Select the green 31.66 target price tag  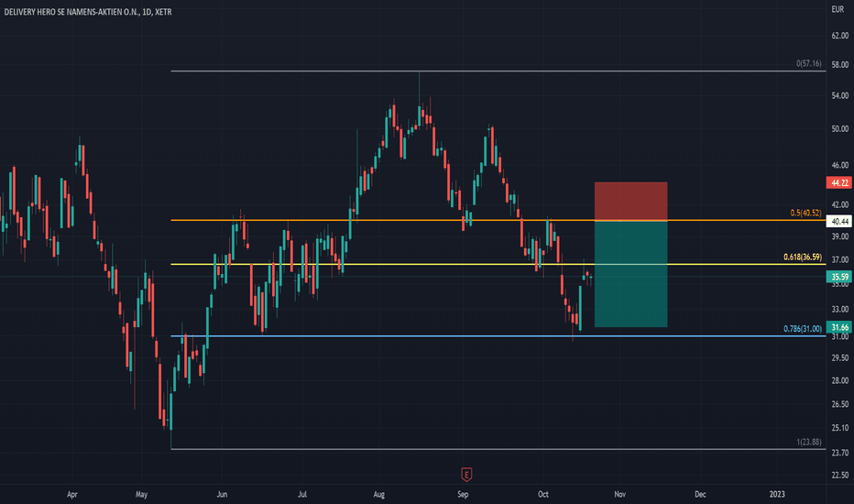point(839,327)
